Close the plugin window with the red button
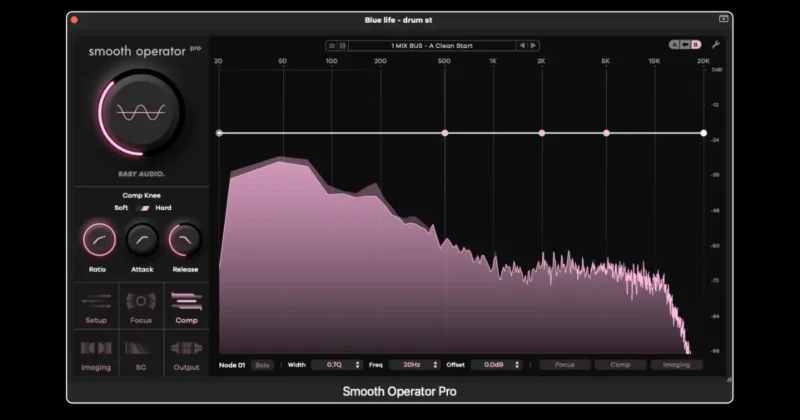The height and width of the screenshot is (420, 800). point(74,20)
